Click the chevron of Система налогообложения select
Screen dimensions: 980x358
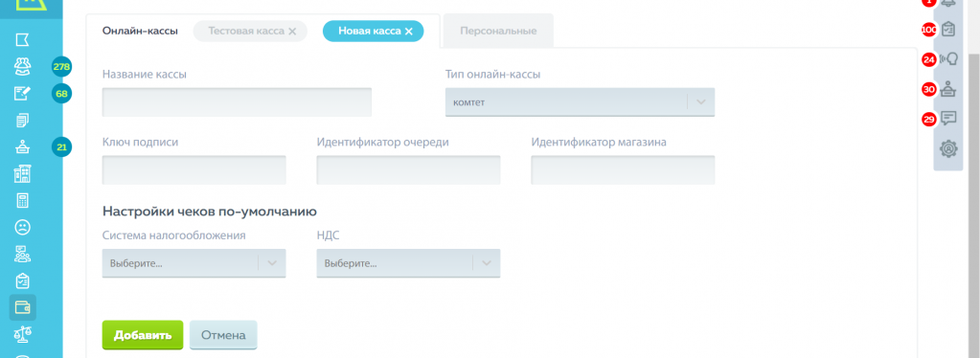(x=272, y=263)
